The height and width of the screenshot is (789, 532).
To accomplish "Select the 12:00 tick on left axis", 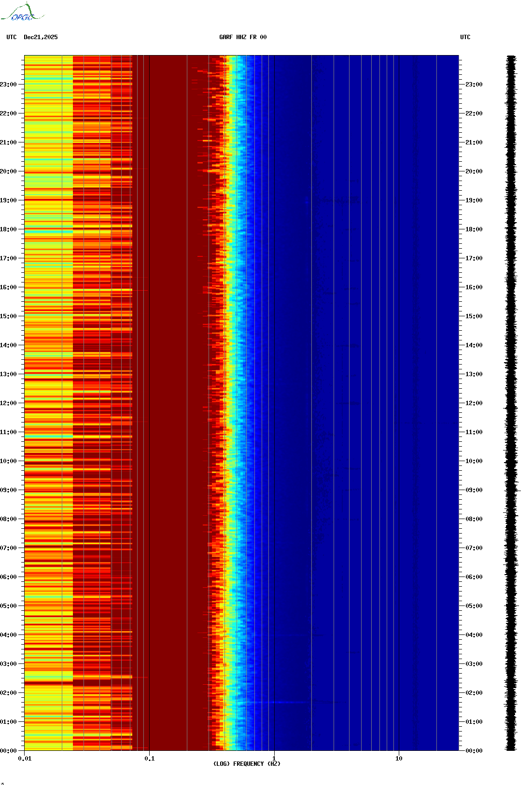I will [x=9, y=403].
